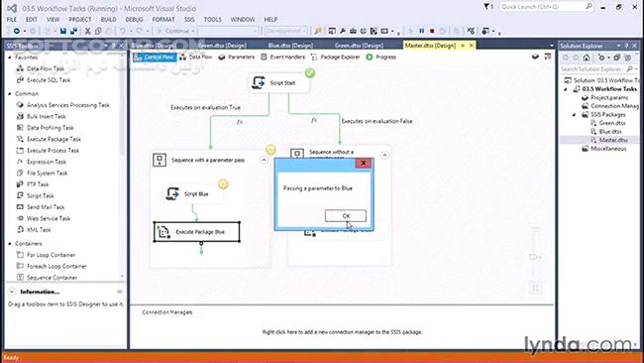Collapse the SSIS Packages folder node
Image resolution: width=644 pixels, height=363 pixels.
[575, 115]
